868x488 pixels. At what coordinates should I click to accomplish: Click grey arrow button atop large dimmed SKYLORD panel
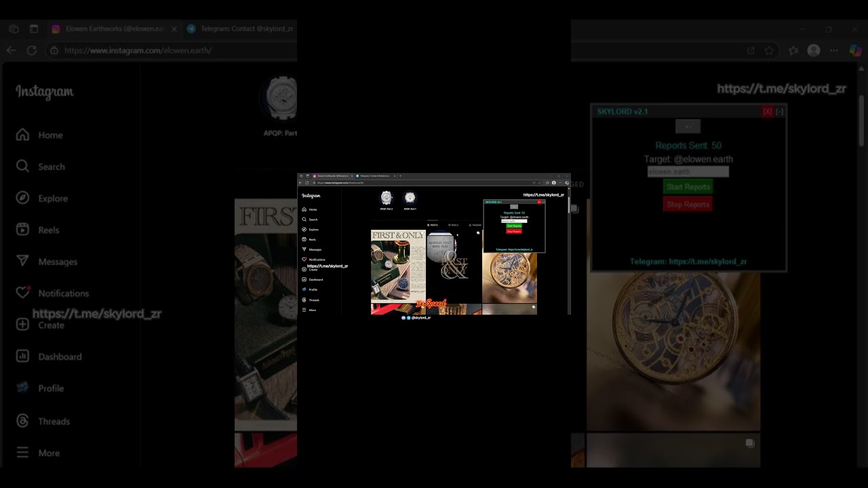688,127
